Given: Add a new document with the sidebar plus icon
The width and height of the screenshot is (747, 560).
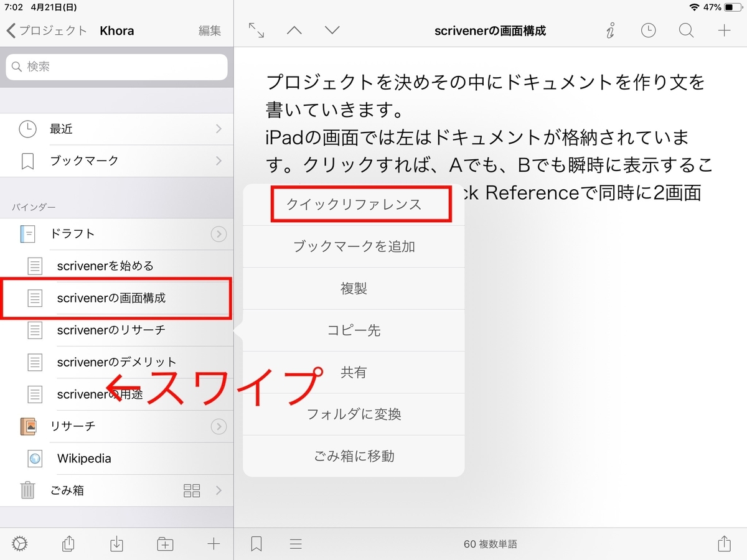Looking at the screenshot, I should [213, 543].
